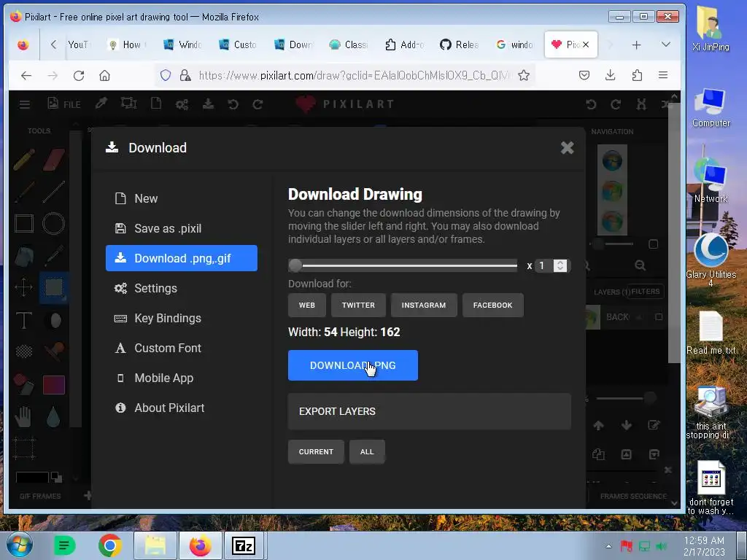747x560 pixels.
Task: Go to Firefox home page
Action: point(104,75)
